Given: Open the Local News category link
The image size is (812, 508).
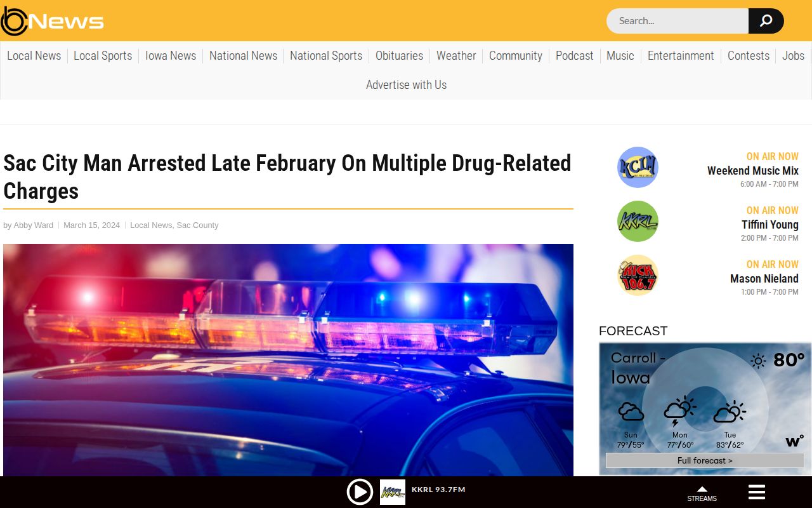Looking at the screenshot, I should [151, 225].
